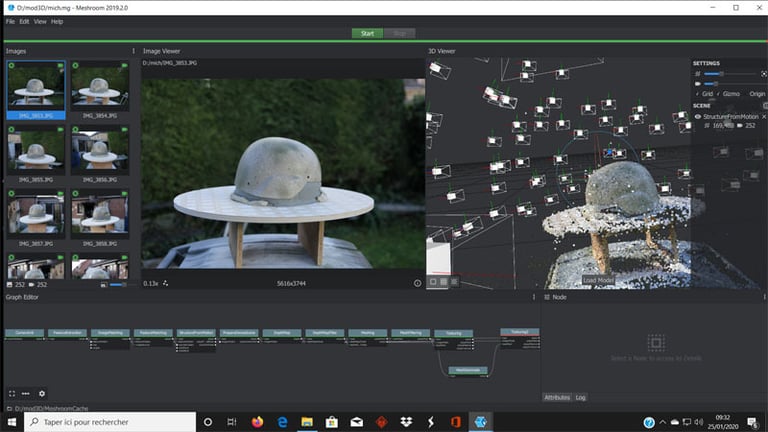Click the fit-to-view icon in Graph Editor
This screenshot has height=432, width=768.
coord(12,394)
